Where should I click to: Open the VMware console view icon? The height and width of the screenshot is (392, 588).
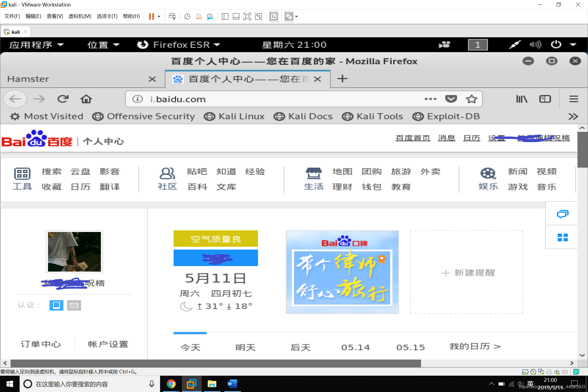[274, 17]
